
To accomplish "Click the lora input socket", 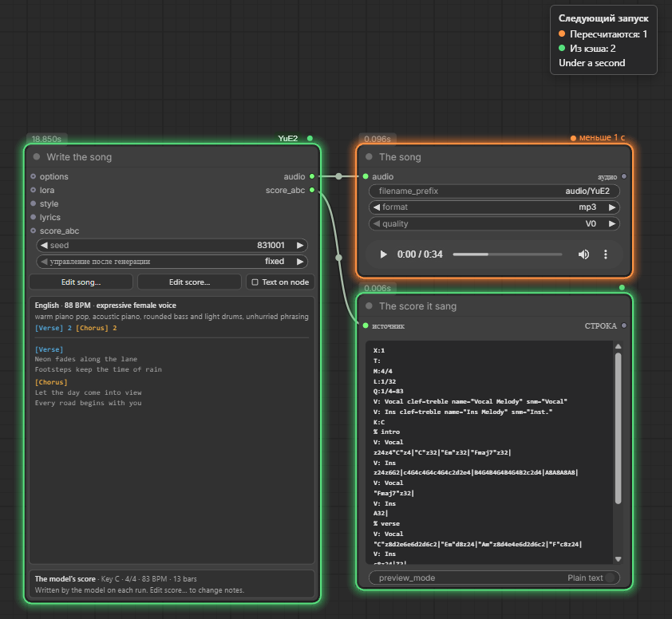I will tap(33, 190).
